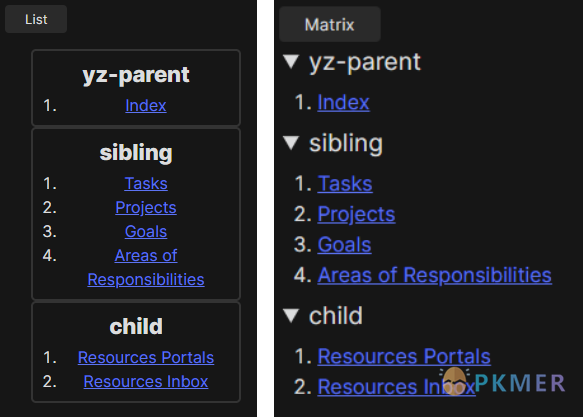Click the PKMER logo watermark icon
583x417 pixels.
[454, 381]
